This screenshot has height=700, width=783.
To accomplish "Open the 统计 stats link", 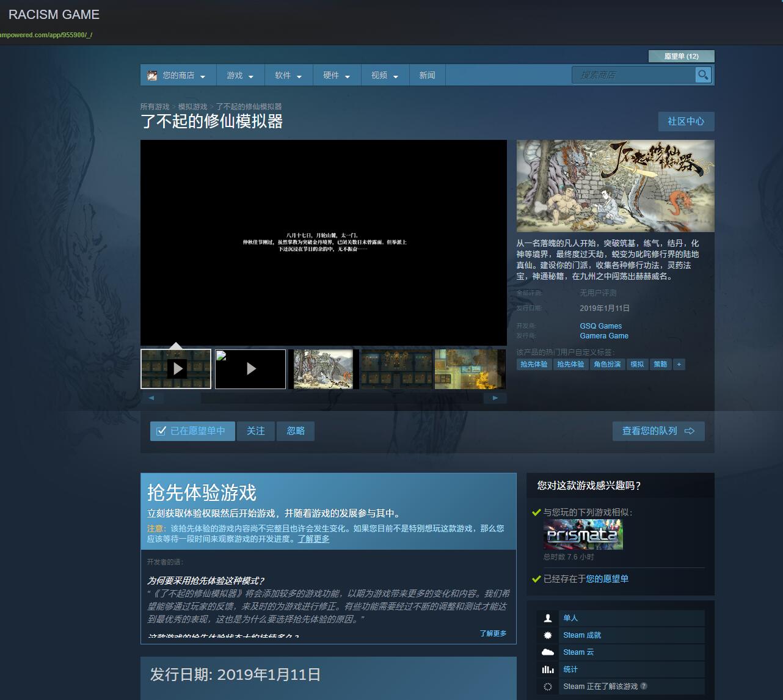I will click(570, 669).
